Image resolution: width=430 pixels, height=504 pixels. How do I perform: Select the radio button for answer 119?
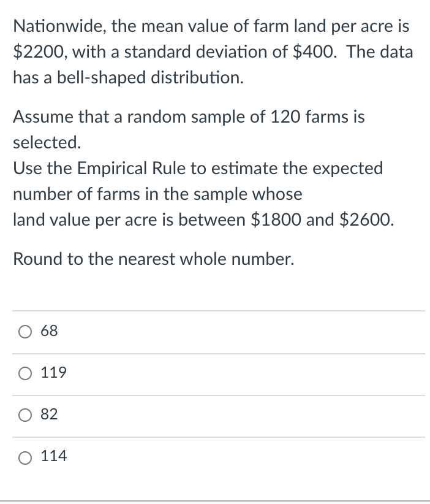(x=25, y=373)
